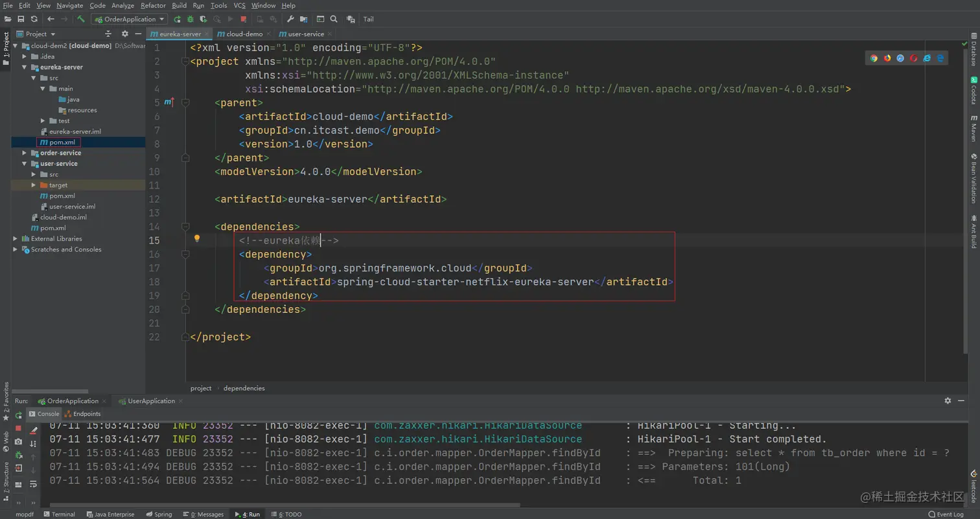Screen dimensions: 980x519
Task: Click the intention lightbulb on line 15
Action: point(197,238)
